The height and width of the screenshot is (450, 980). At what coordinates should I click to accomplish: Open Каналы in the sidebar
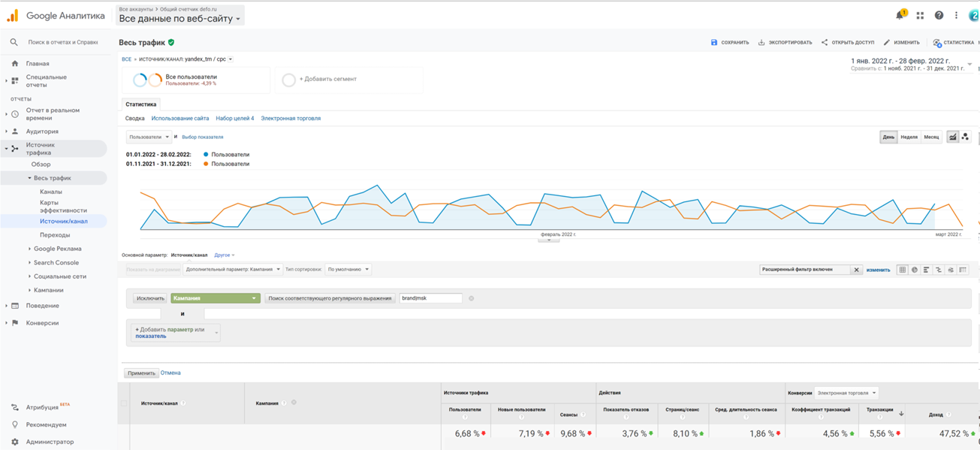[51, 192]
